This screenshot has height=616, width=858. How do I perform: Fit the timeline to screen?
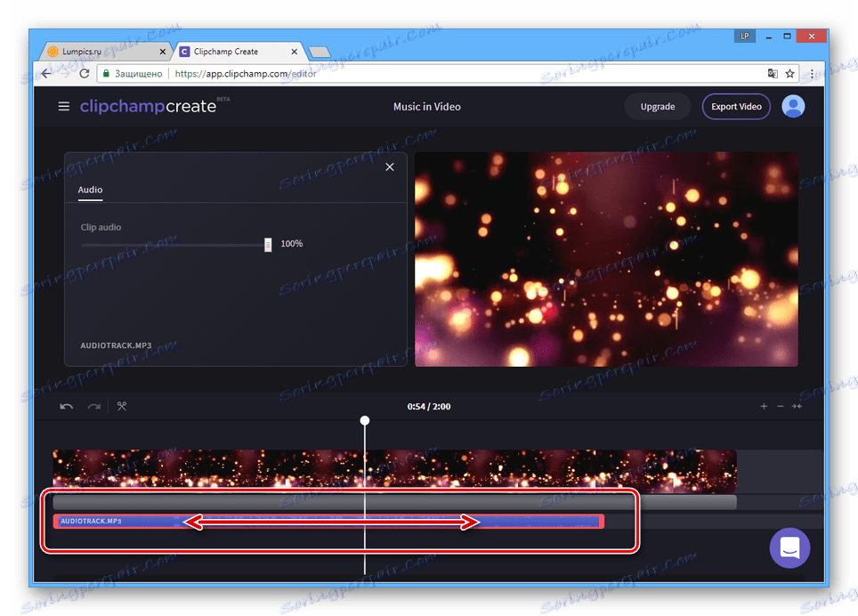[x=797, y=406]
